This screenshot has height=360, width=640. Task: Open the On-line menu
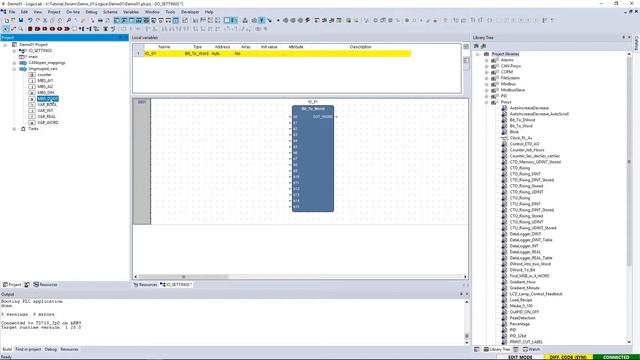pyautogui.click(x=73, y=12)
